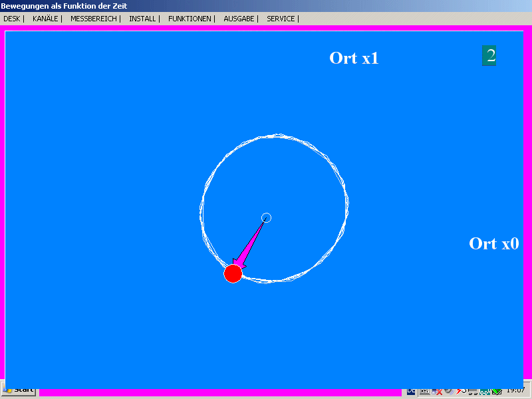The height and width of the screenshot is (399, 532).
Task: Open the AUSGABE menu
Action: [x=239, y=19]
